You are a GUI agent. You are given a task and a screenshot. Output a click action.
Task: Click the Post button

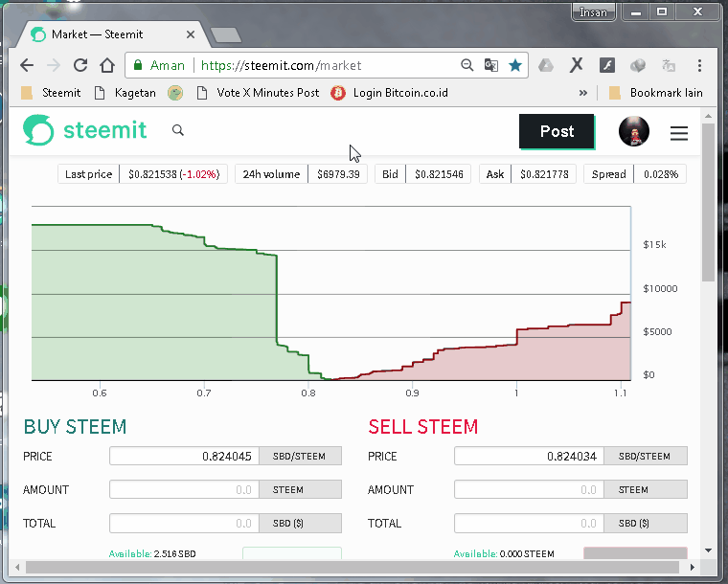pos(557,131)
